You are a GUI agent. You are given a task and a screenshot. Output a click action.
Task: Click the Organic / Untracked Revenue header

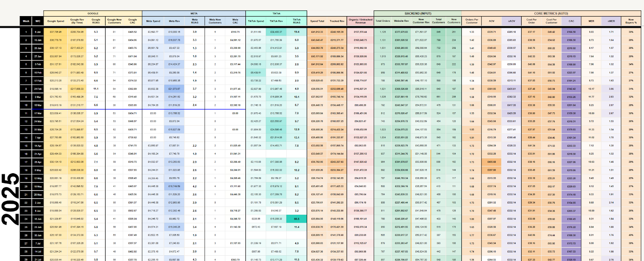[x=360, y=21]
